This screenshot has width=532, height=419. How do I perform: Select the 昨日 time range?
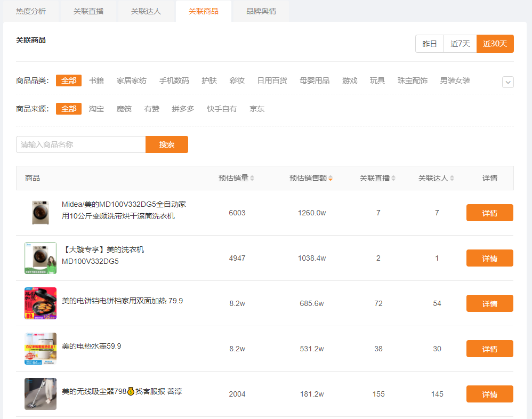pyautogui.click(x=430, y=44)
